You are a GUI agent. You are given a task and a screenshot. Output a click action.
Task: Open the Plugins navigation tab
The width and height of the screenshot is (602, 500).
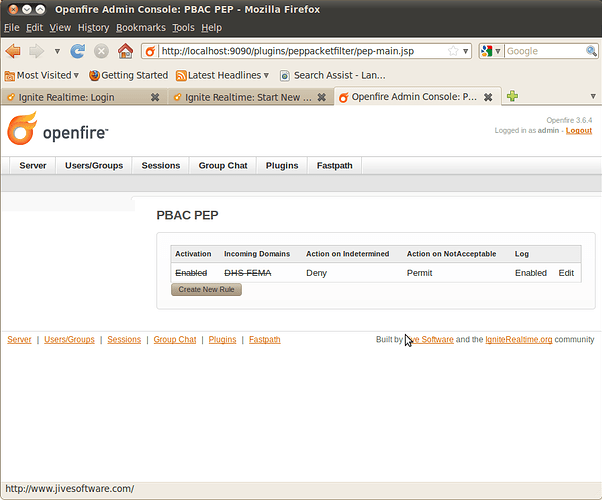pos(282,166)
